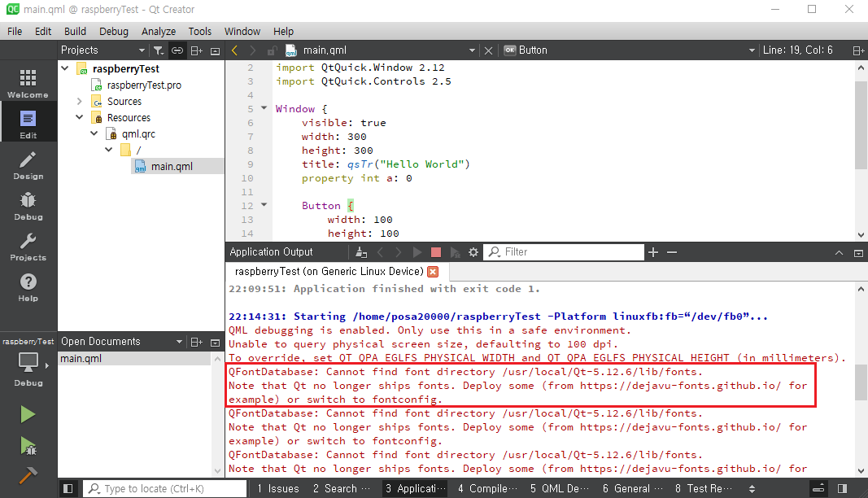
Task: Clear the Application Output pane
Action: (x=361, y=252)
